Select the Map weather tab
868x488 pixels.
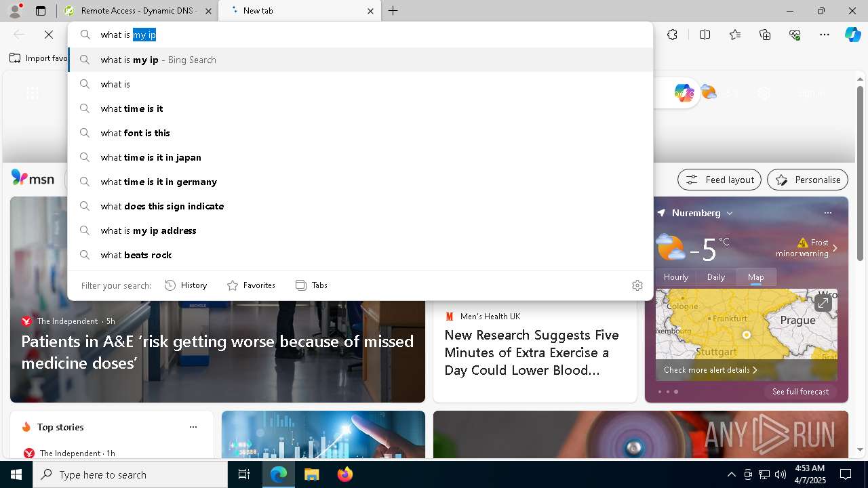[x=755, y=277]
